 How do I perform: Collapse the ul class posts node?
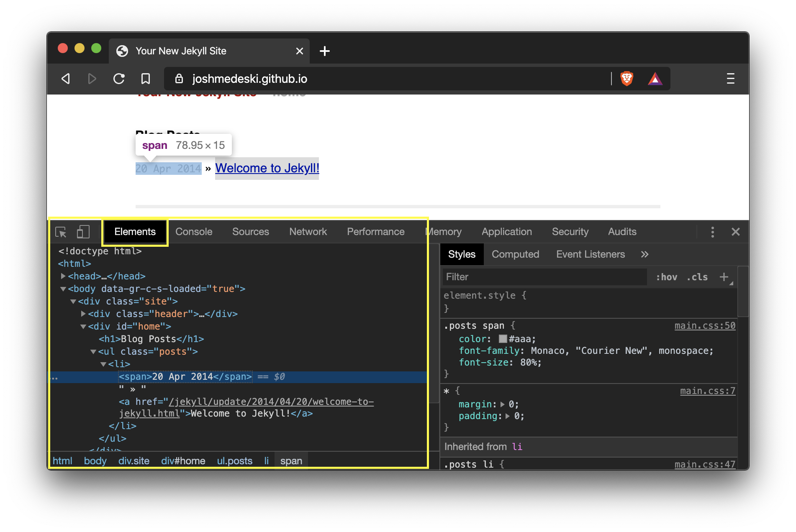(x=93, y=352)
